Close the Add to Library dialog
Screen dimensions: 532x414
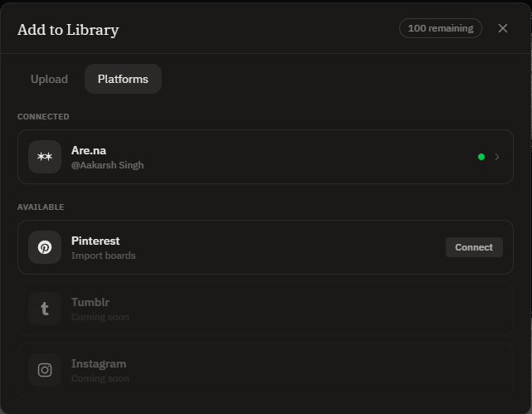click(x=502, y=28)
